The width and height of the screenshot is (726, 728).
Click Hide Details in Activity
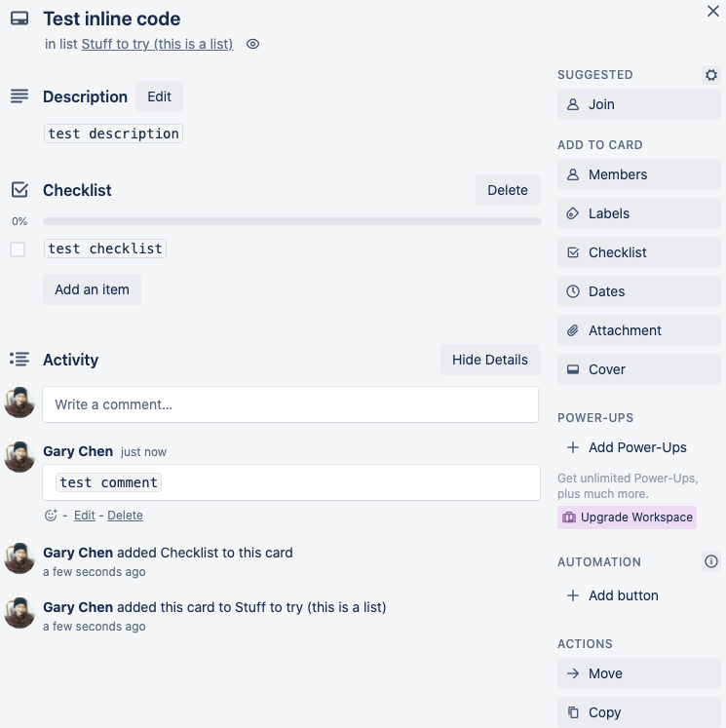(x=490, y=360)
